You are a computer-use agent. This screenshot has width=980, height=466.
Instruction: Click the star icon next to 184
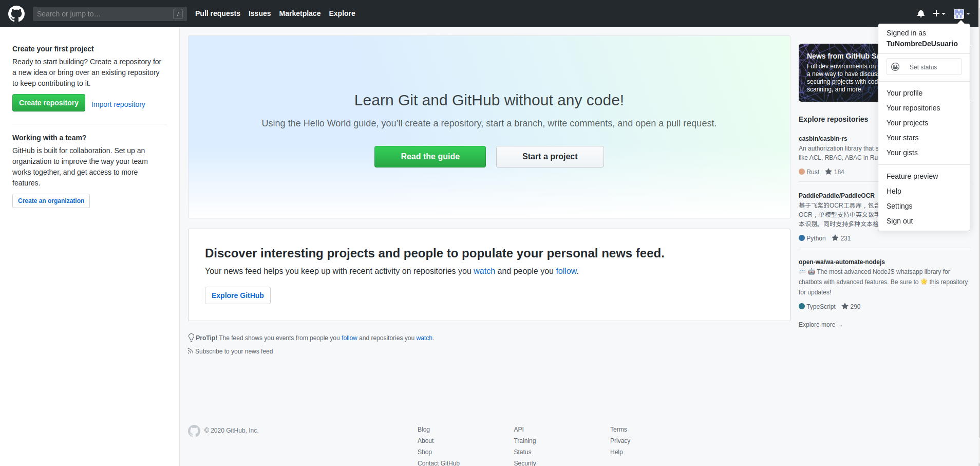[x=828, y=172]
